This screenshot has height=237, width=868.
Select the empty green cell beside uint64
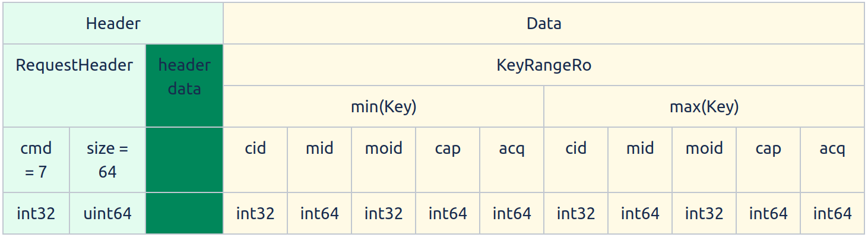184,213
